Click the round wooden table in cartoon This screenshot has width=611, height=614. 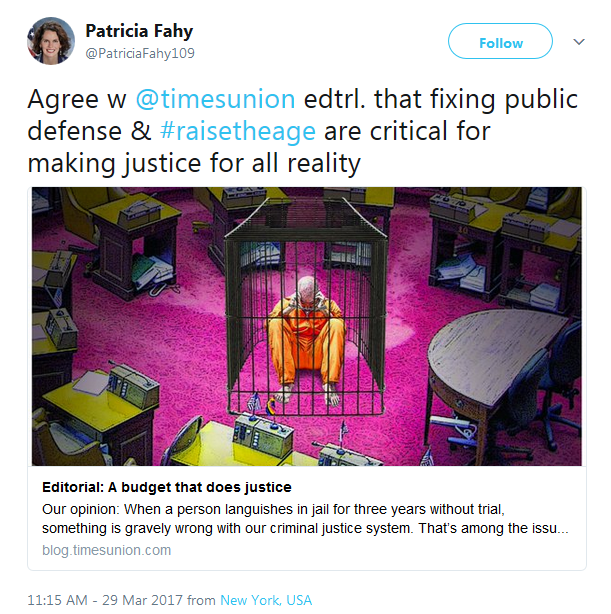pos(494,356)
